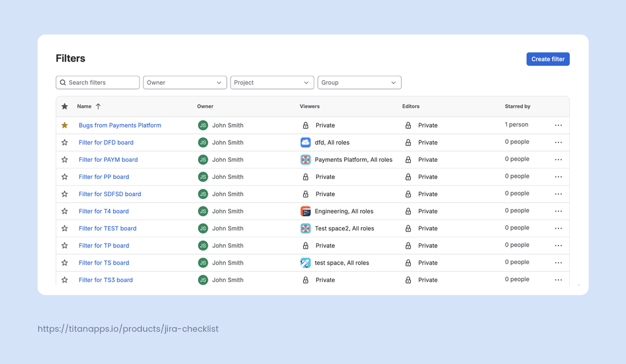
Task: Star the Filter for TP board
Action: tap(65, 245)
